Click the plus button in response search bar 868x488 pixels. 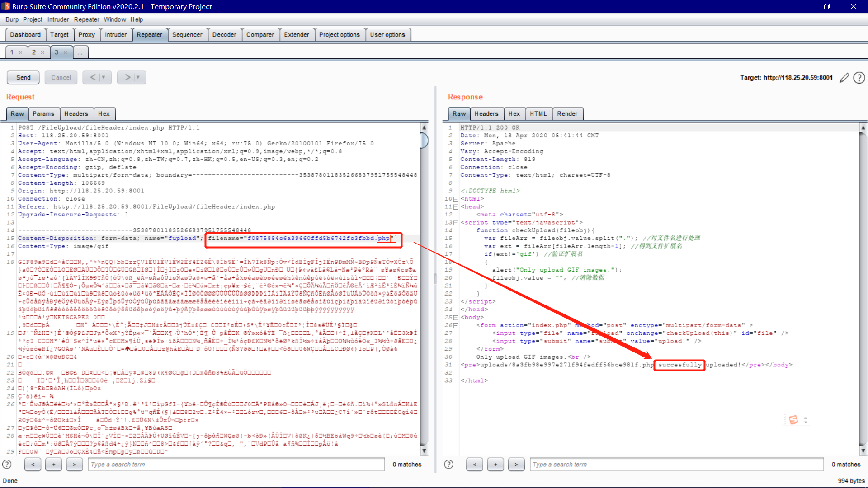tap(495, 465)
